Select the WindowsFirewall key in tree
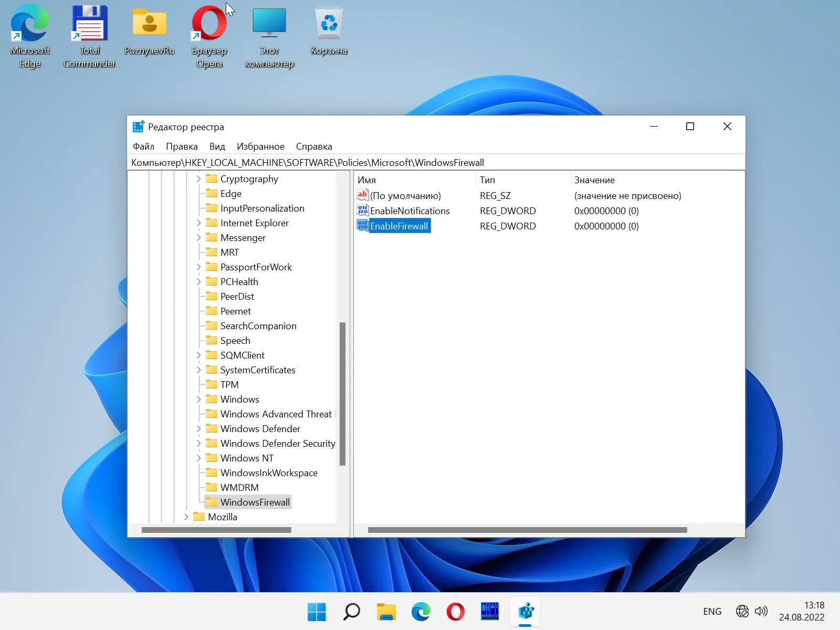Image resolution: width=840 pixels, height=630 pixels. 255,502
